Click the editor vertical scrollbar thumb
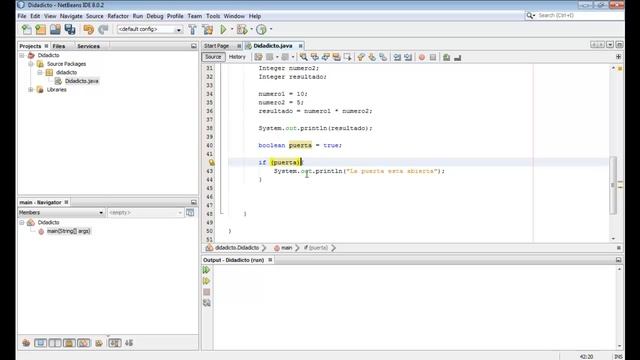This screenshot has width=640, height=360. click(x=613, y=185)
